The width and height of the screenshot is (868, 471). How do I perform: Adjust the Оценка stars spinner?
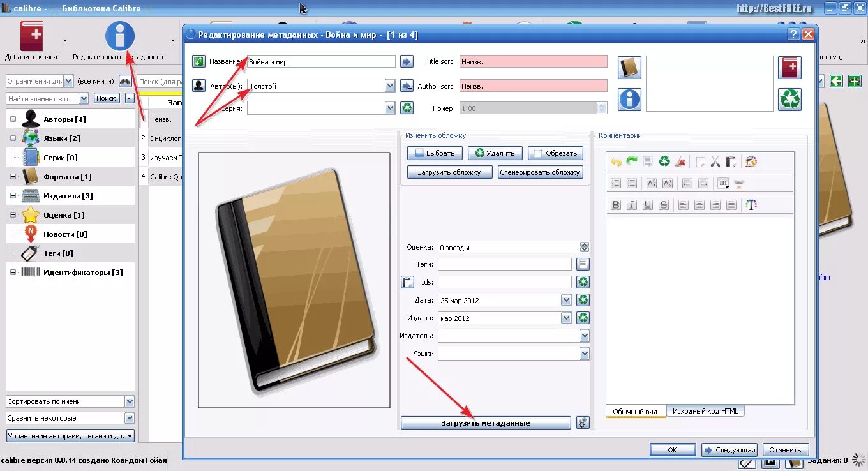pos(584,247)
